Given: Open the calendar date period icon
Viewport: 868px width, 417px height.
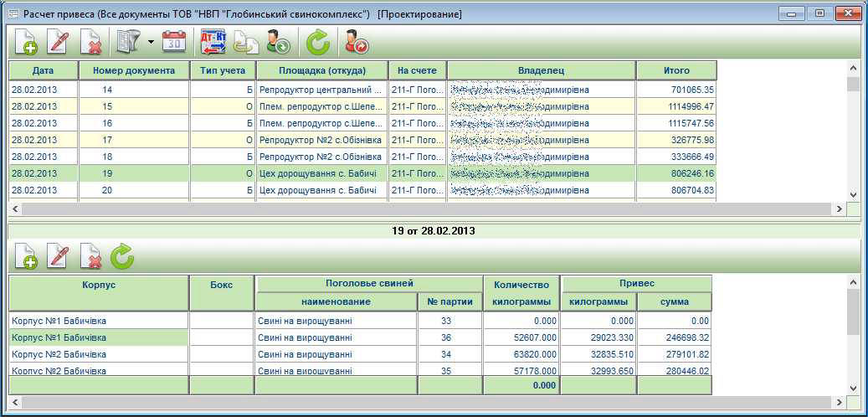Looking at the screenshot, I should [x=173, y=41].
